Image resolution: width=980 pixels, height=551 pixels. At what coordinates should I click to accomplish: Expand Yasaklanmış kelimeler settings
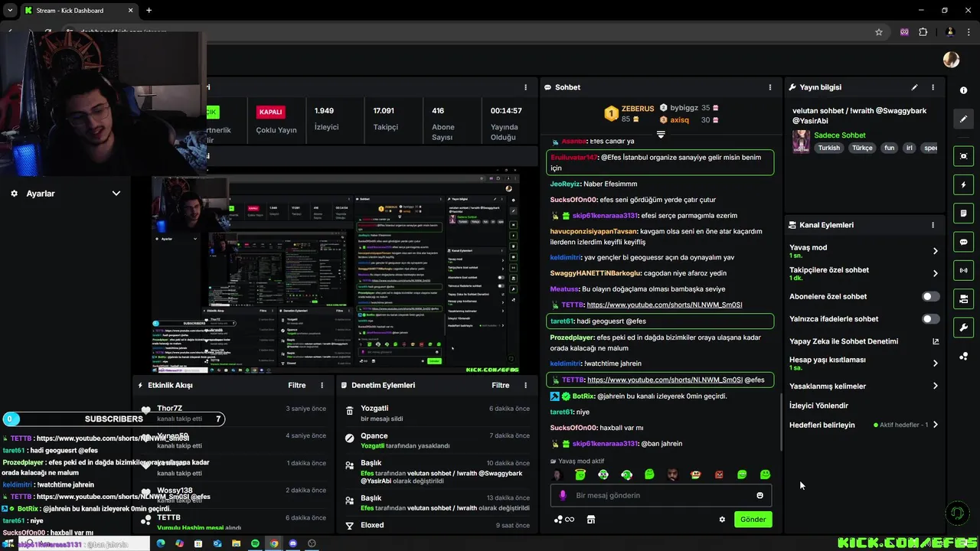(935, 386)
